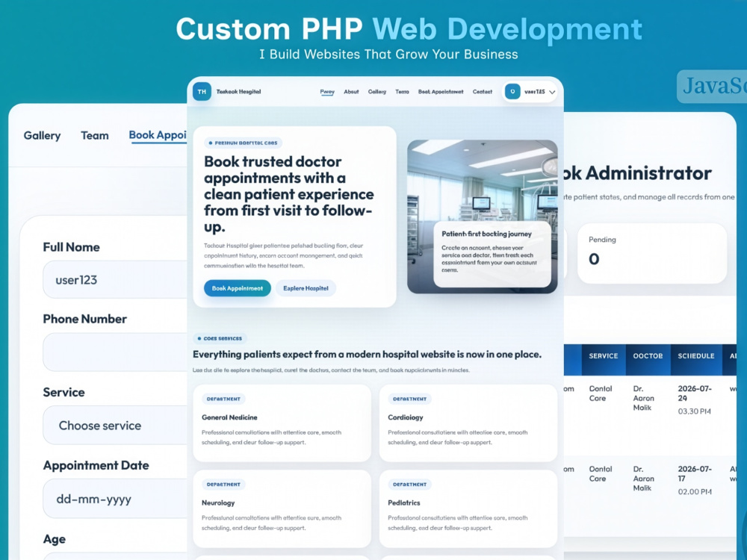Click the blue Book Appointment button
This screenshot has height=560, width=747.
point(238,288)
